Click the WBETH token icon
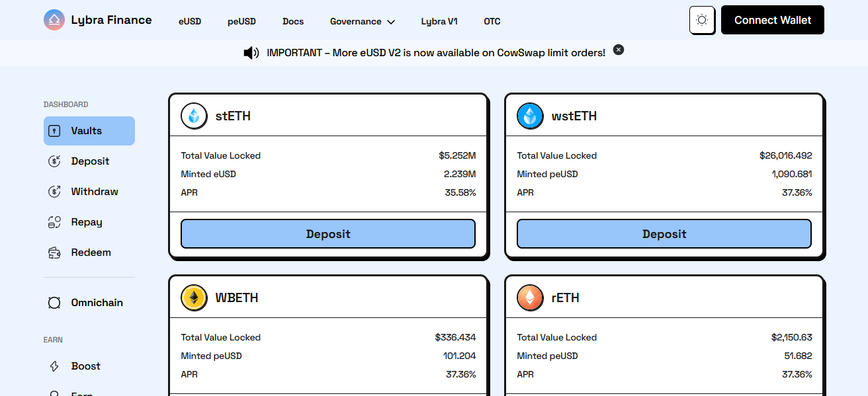868x396 pixels. tap(195, 298)
